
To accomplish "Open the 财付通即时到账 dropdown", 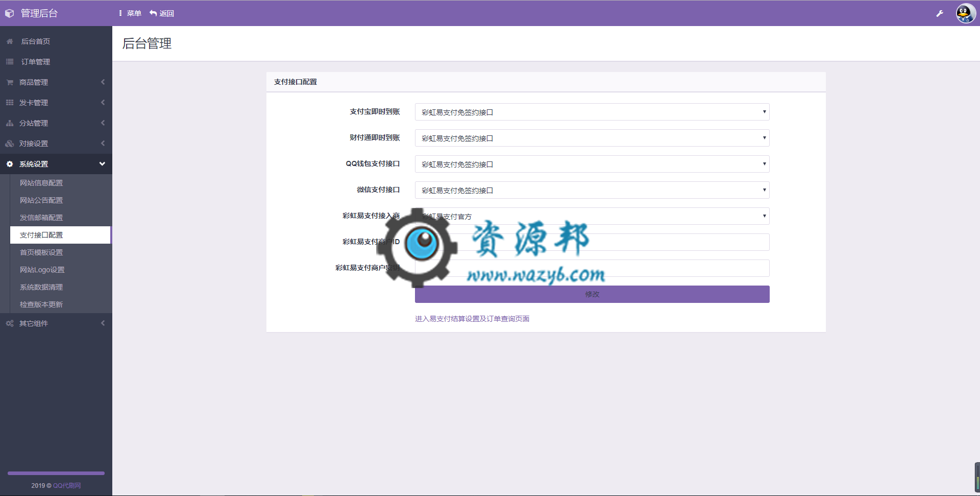I will pyautogui.click(x=592, y=138).
